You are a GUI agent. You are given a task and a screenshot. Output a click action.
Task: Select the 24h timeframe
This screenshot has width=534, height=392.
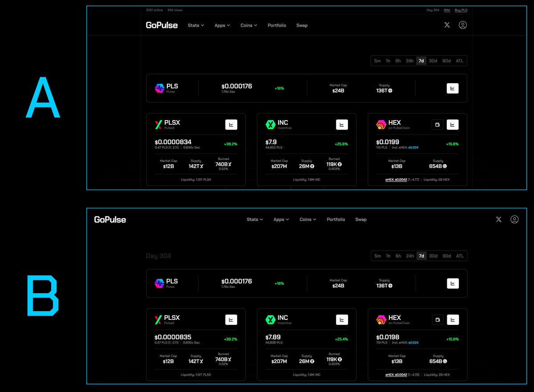pos(409,61)
